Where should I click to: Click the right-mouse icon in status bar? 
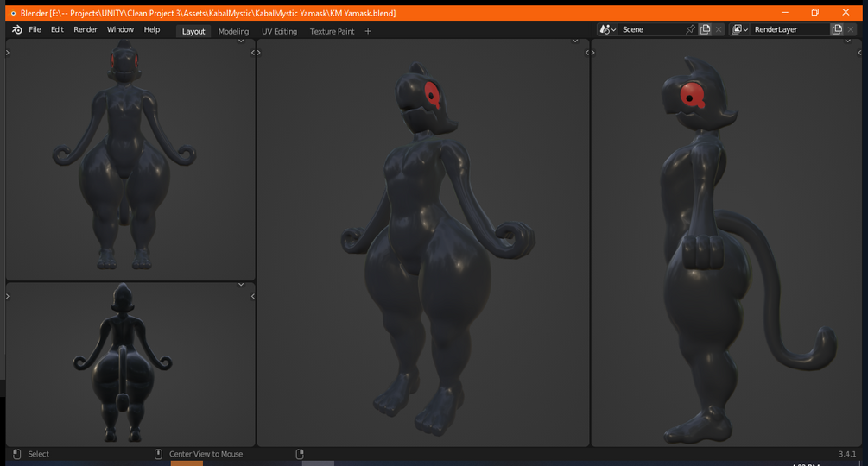tap(300, 454)
